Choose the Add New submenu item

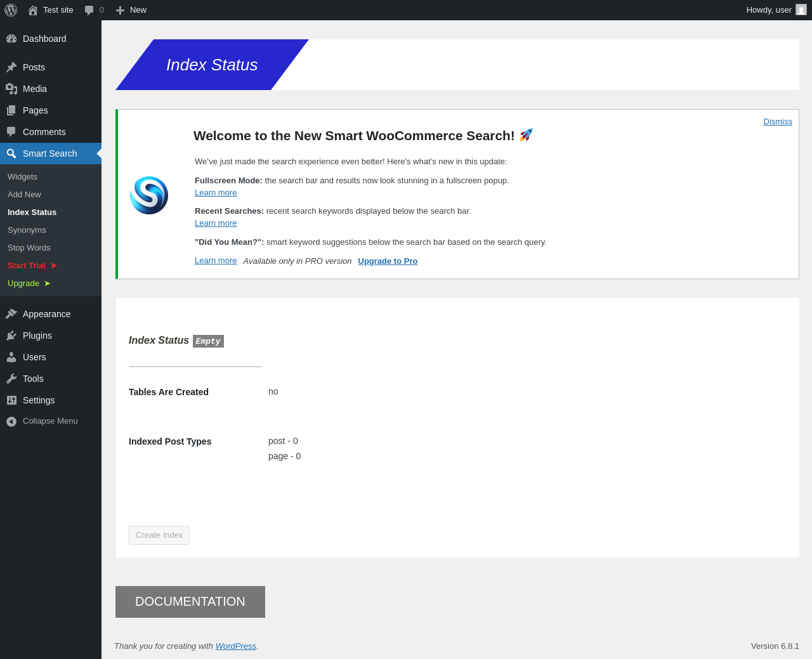point(51,195)
